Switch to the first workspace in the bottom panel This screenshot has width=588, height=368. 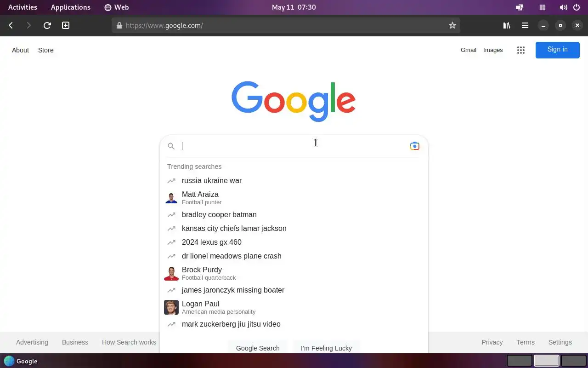tap(520, 361)
